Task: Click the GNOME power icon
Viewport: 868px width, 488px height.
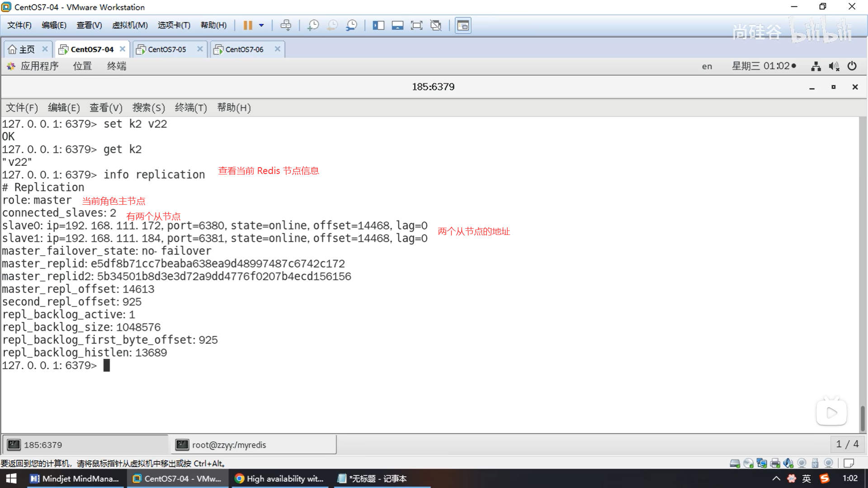Action: pos(852,66)
